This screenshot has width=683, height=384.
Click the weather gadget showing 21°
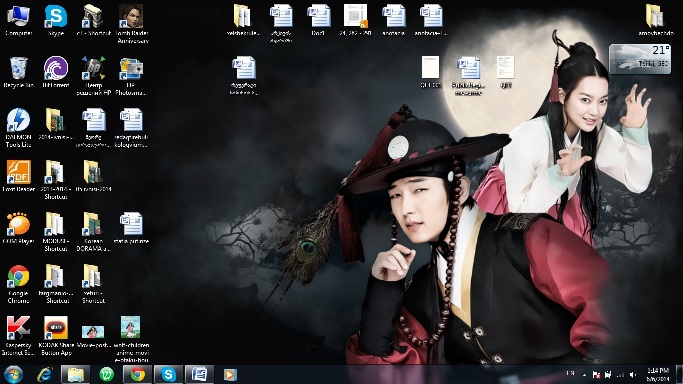tap(639, 59)
